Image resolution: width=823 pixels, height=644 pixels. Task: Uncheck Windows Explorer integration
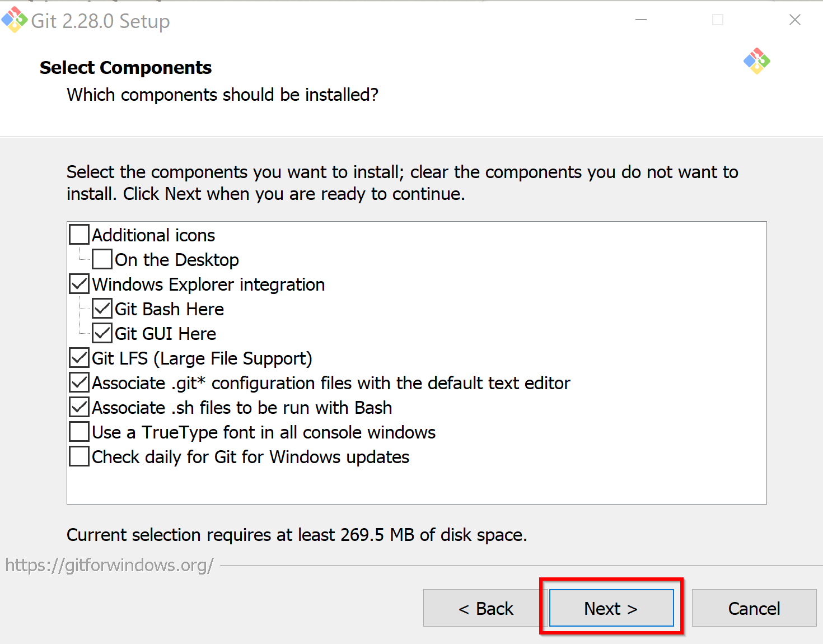(80, 284)
